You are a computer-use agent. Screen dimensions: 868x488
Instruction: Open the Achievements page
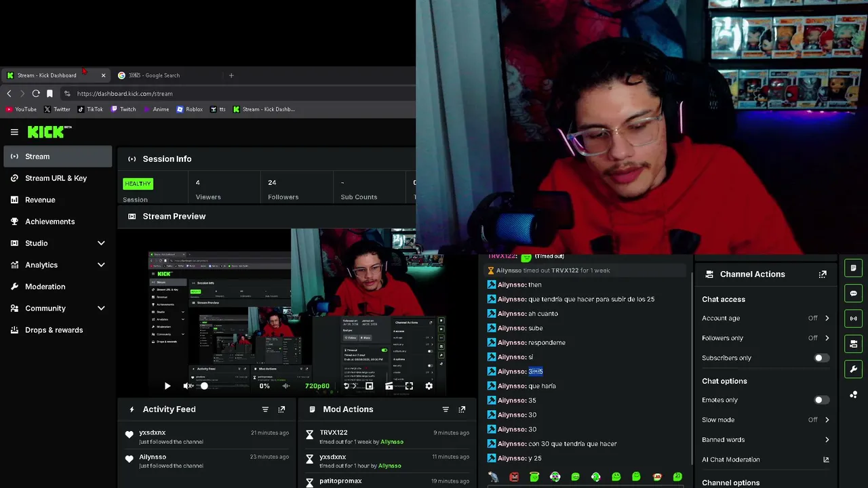(x=58, y=222)
